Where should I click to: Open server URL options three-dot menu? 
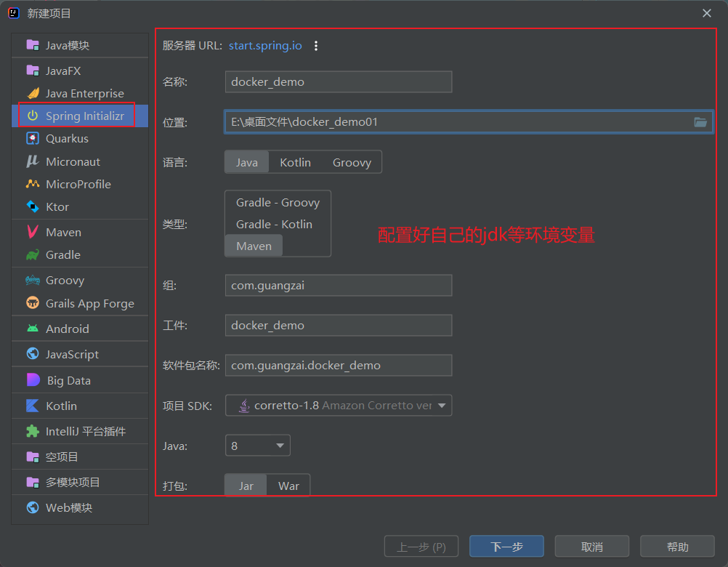pyautogui.click(x=316, y=46)
